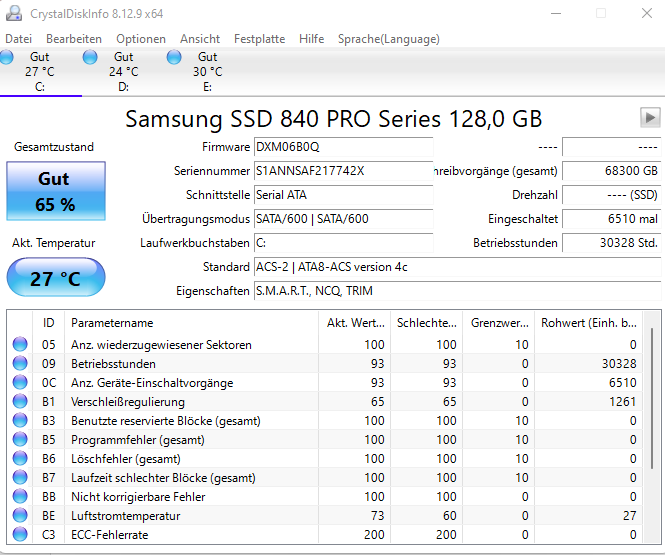Click the serial number field S1ANNSAF217742X
Screen dimensions: 665x555
tap(344, 171)
